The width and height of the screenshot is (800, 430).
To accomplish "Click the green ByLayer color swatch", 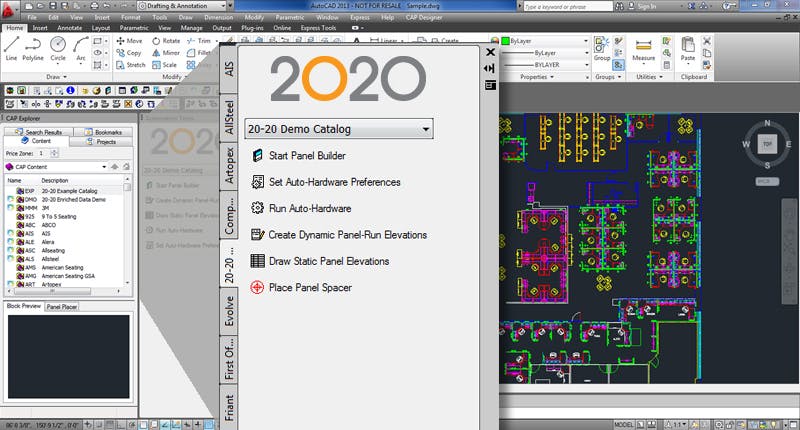I will (x=506, y=41).
